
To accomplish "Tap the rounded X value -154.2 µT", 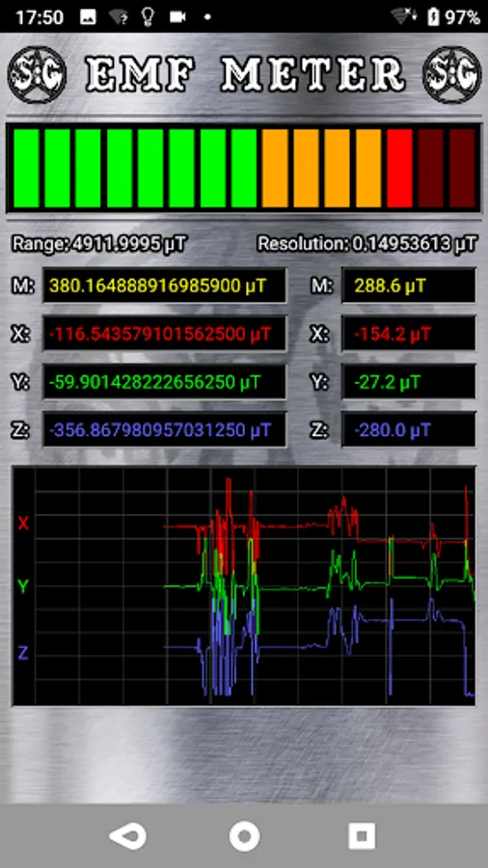I will click(408, 334).
